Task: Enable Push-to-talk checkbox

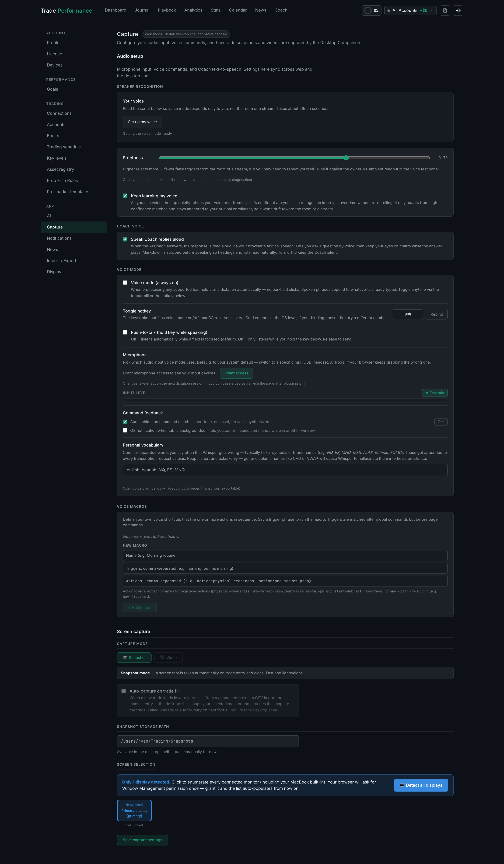Action: pos(125,332)
